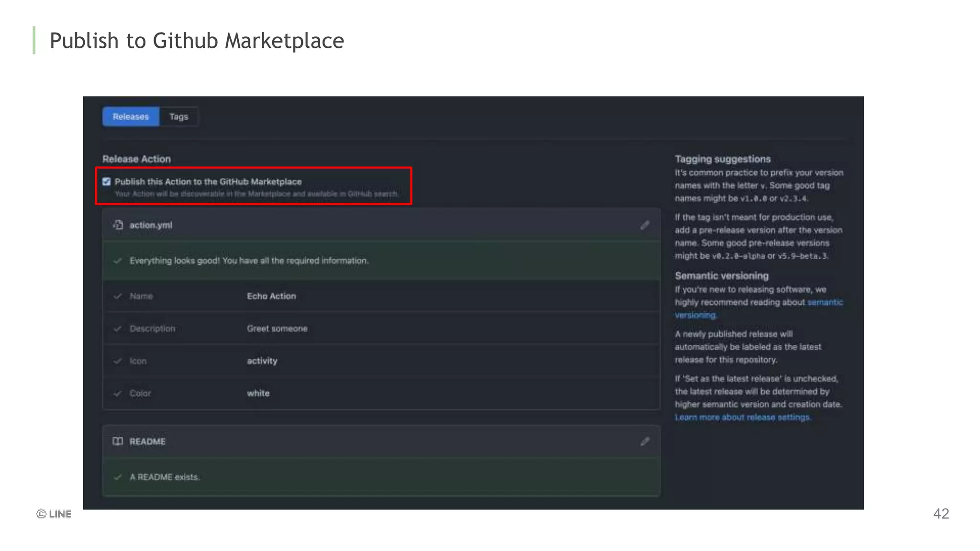Image resolution: width=980 pixels, height=551 pixels.
Task: Click checkmark beside 'Everything looks good' message
Action: click(118, 261)
